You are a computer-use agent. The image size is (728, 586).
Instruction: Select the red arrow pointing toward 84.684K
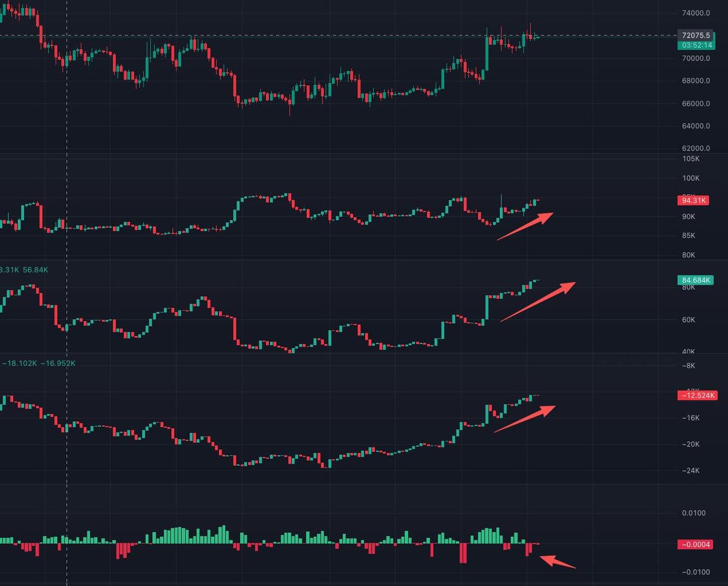click(538, 302)
